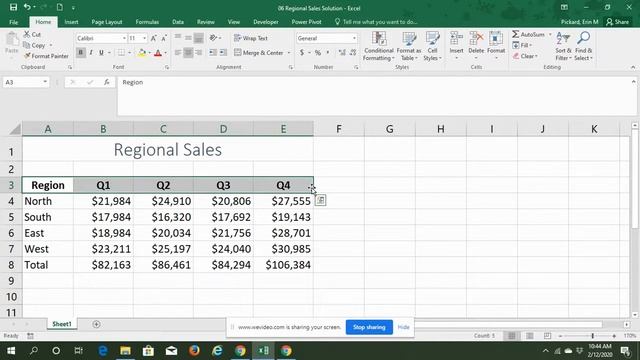Click the AutoSum sigma icon
The width and height of the screenshot is (640, 360).
tap(516, 34)
